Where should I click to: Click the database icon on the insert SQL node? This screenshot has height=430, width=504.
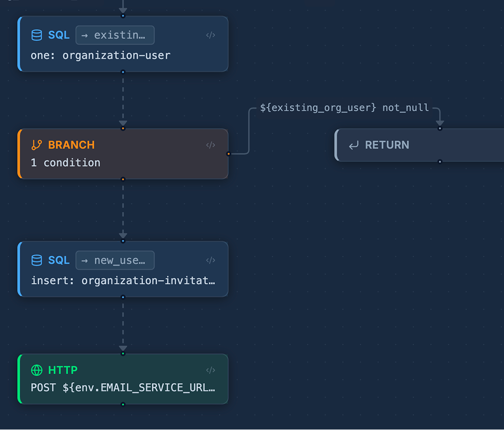[36, 260]
